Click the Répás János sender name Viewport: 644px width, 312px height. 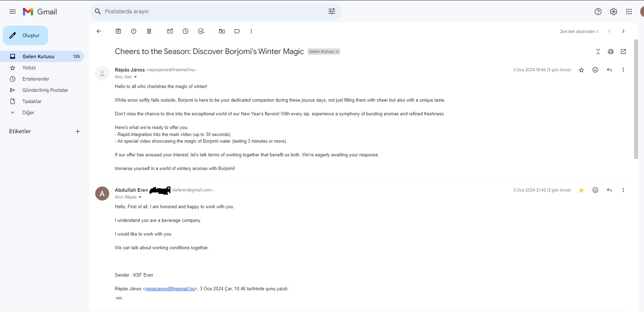[x=129, y=70]
